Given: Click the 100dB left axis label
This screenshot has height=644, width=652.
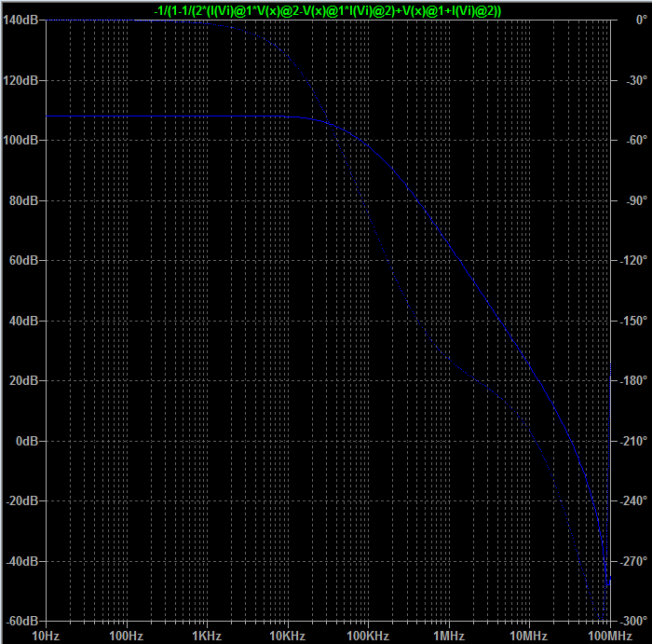Looking at the screenshot, I should pyautogui.click(x=20, y=140).
